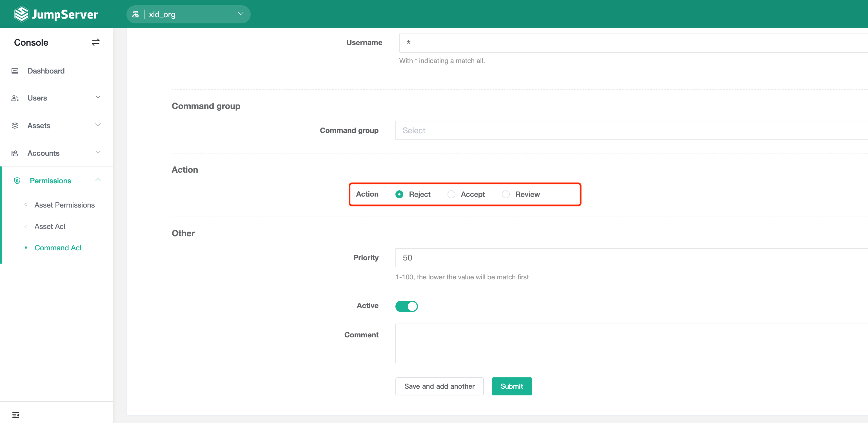Click the JumpServer logo icon

click(x=22, y=14)
